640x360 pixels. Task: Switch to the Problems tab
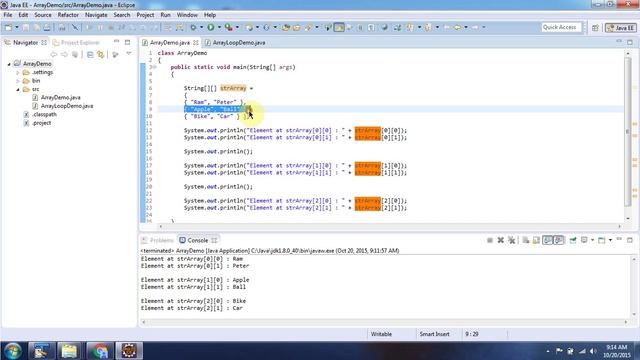(x=158, y=240)
